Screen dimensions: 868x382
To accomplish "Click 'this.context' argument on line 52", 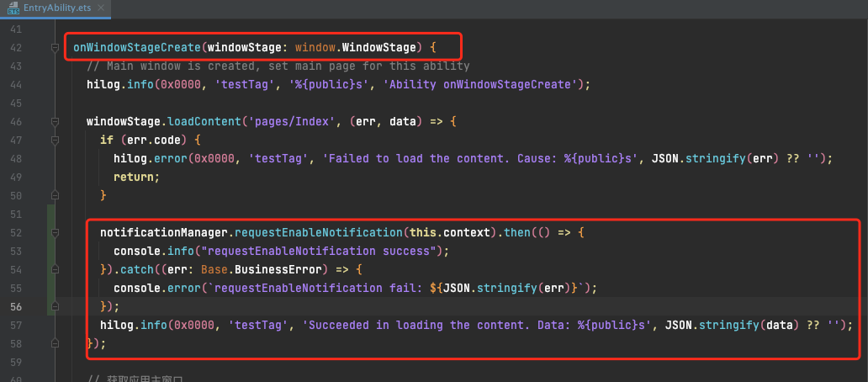I will pos(448,232).
